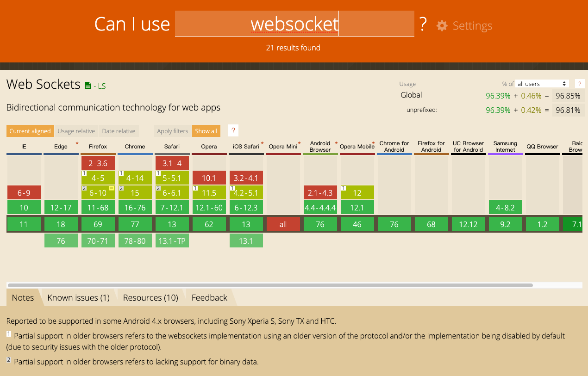
Task: Open the Known issues (1) tab
Action: (x=78, y=297)
